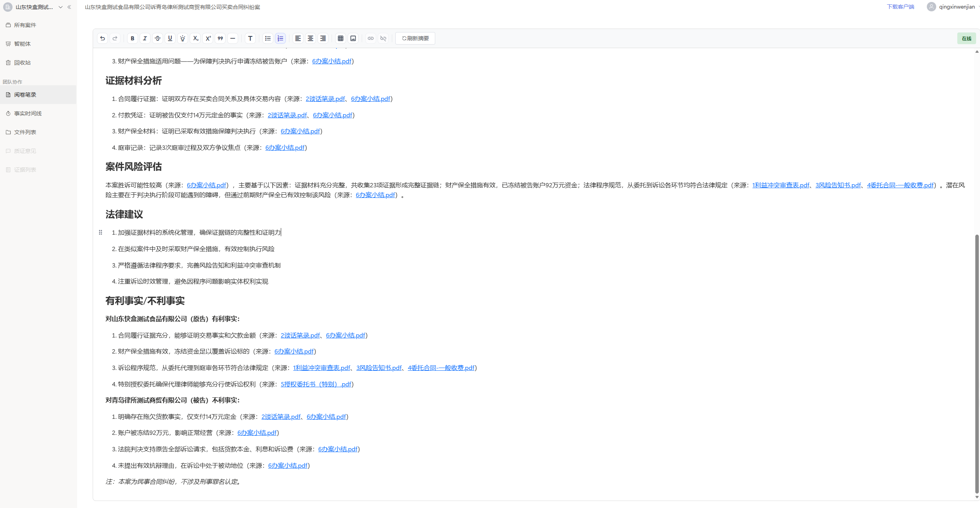Toggle the ordered list button
Screen dimensions: 980x508
click(280, 38)
